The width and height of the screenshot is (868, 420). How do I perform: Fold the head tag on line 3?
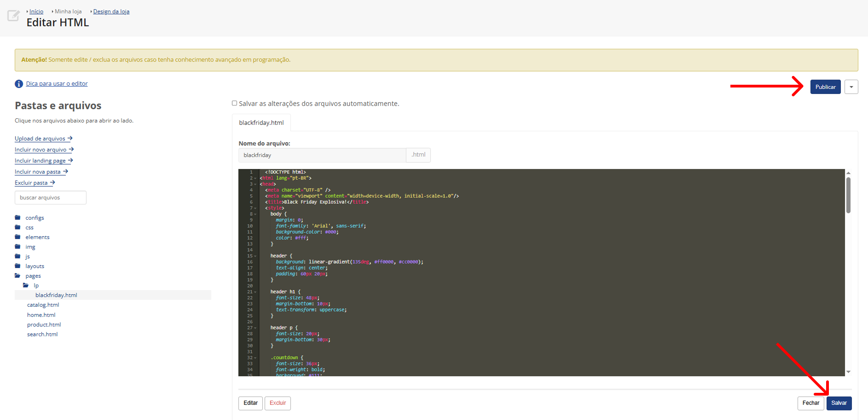tap(255, 184)
